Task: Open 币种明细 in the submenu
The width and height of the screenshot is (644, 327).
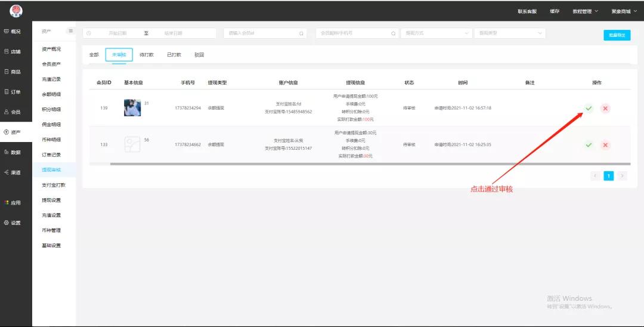Action: [x=51, y=140]
